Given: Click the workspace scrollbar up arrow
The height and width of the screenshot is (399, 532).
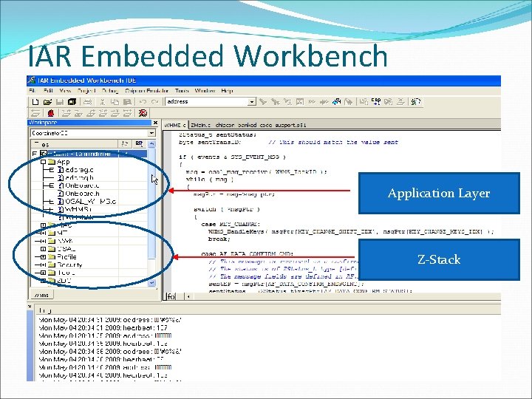Looking at the screenshot, I should pos(151,144).
